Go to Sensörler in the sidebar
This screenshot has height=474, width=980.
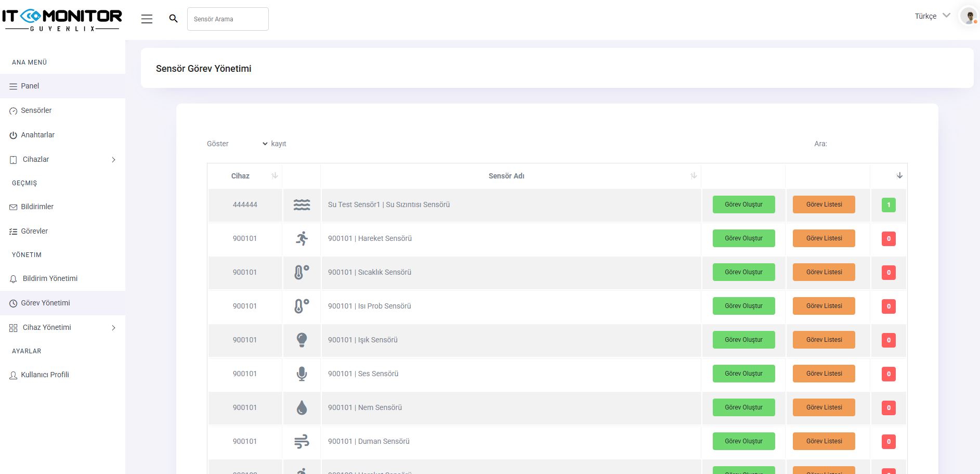pos(36,110)
